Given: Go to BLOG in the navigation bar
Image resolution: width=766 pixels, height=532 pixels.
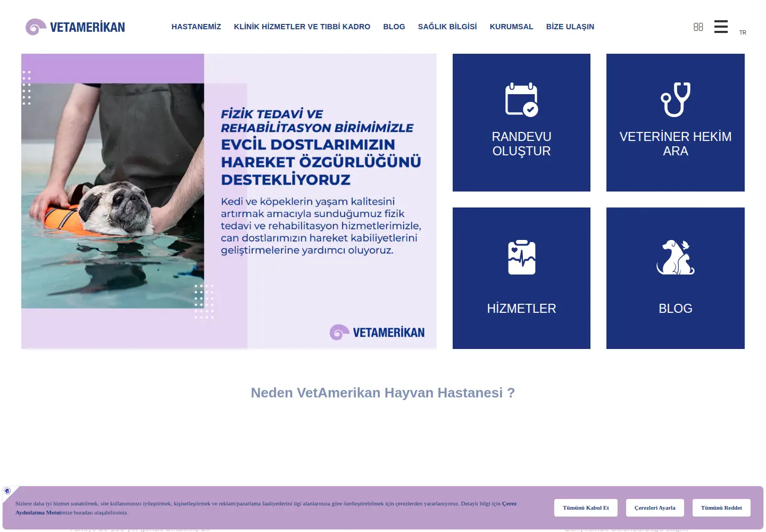Looking at the screenshot, I should 394,27.
